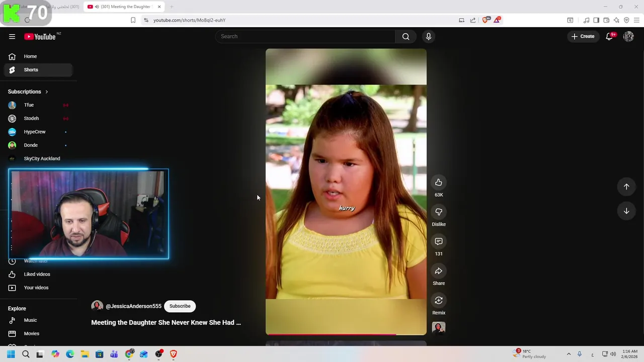Open the comments panel showing 131

pyautogui.click(x=439, y=242)
